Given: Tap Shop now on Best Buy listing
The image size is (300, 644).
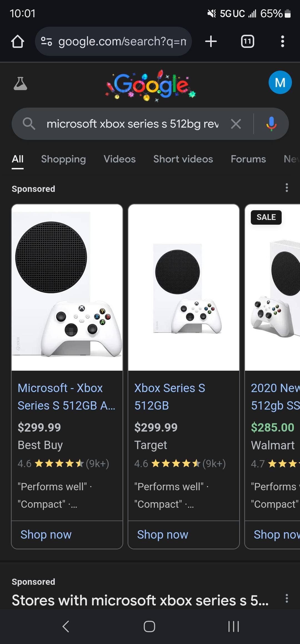Looking at the screenshot, I should [46, 534].
